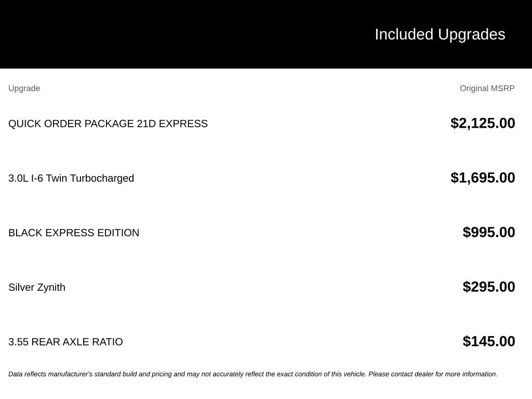Image resolution: width=532 pixels, height=399 pixels.
Task: Click the $295.00 price value
Action: pyautogui.click(x=489, y=287)
